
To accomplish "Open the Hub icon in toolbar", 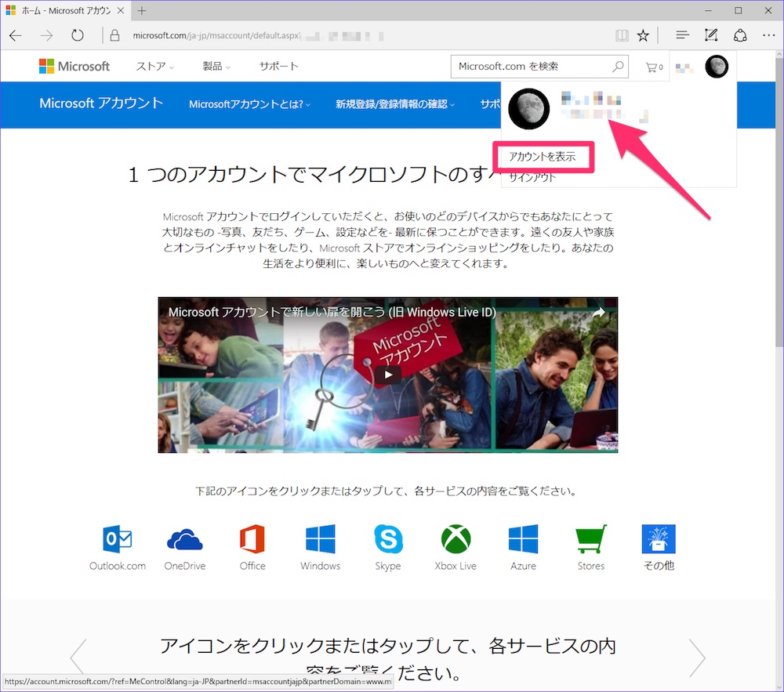I will 682,35.
